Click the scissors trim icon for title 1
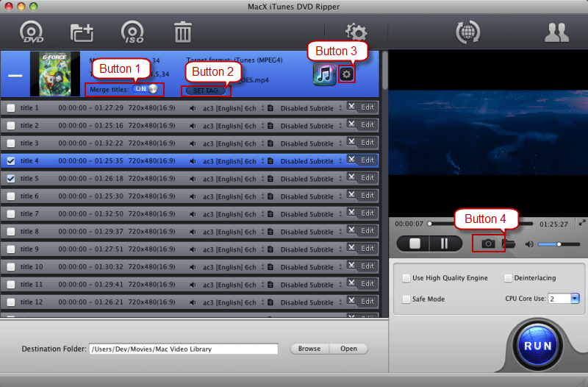 click(351, 107)
